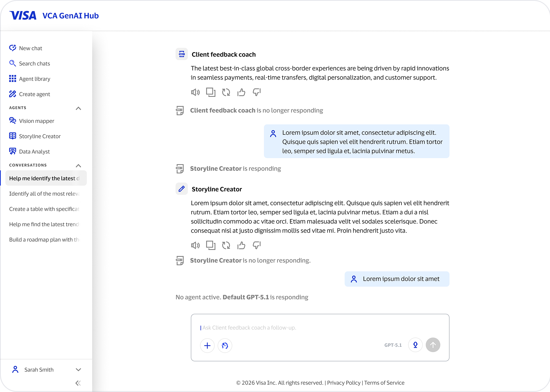Open the Agent library
The height and width of the screenshot is (392, 550).
(30, 79)
